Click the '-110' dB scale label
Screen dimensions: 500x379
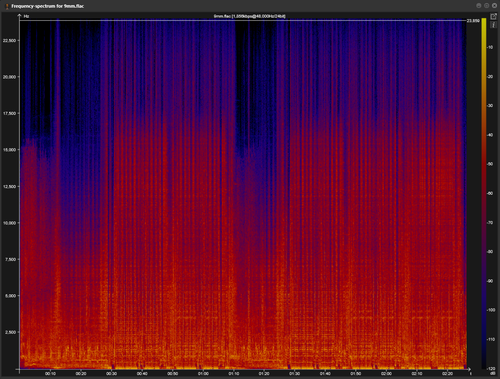point(491,339)
